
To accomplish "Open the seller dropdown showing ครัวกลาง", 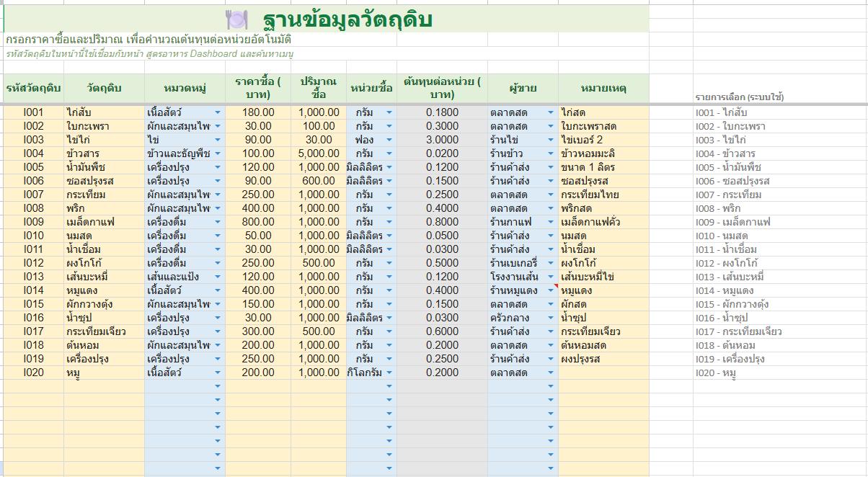I will point(551,318).
